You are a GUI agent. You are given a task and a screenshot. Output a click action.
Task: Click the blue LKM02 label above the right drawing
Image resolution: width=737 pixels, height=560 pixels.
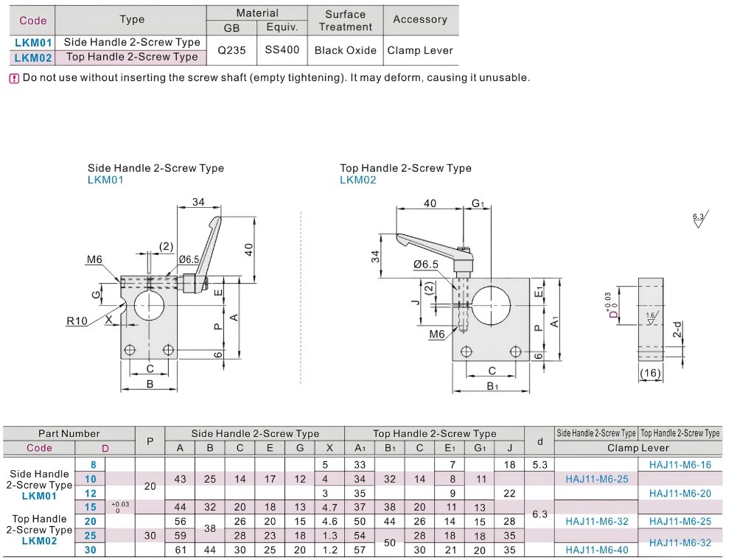click(357, 180)
